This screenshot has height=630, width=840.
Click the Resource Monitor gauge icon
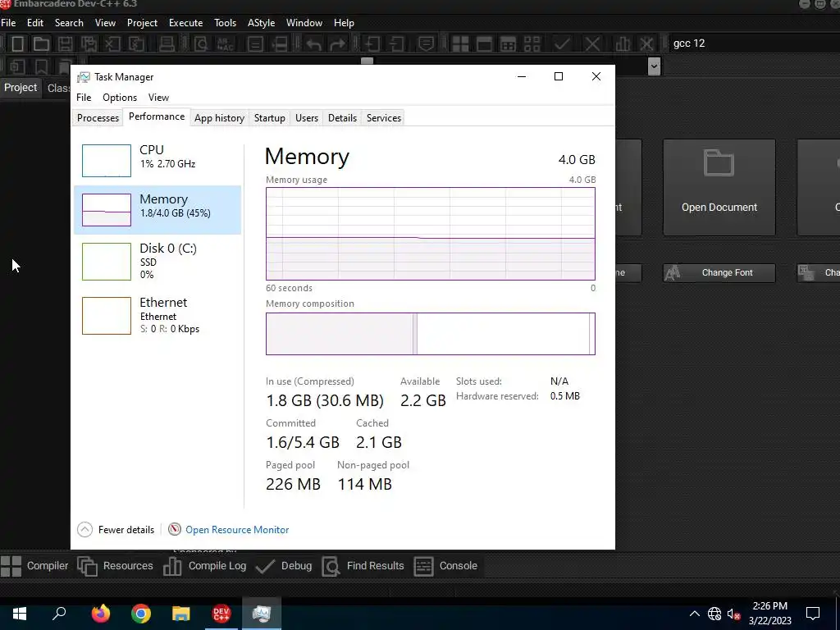click(174, 529)
